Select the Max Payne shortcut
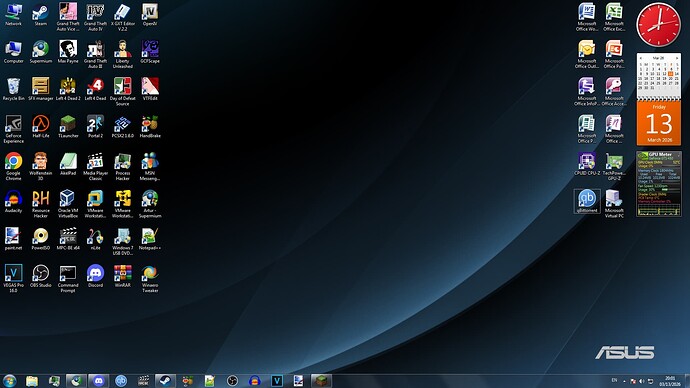The height and width of the screenshot is (388, 690). [68, 52]
